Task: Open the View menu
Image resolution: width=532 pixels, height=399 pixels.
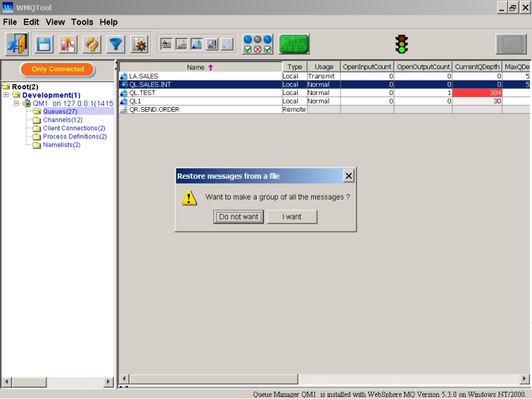Action: (55, 22)
